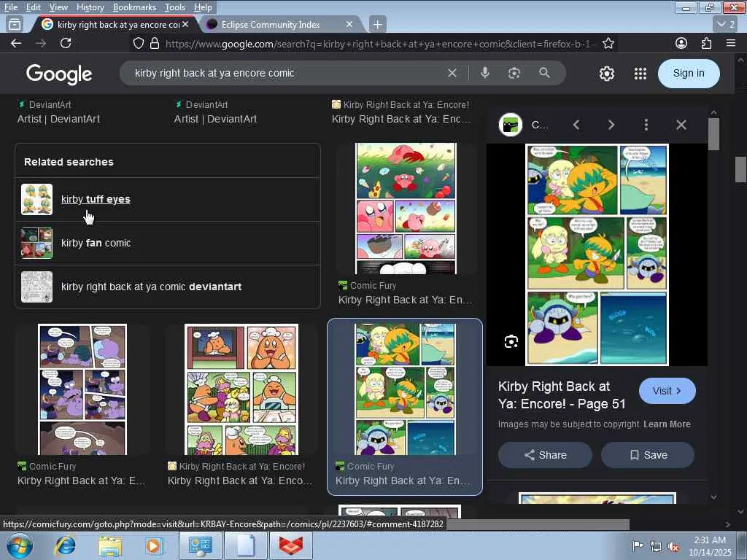Click the Visit button
747x560 pixels.
pos(667,391)
